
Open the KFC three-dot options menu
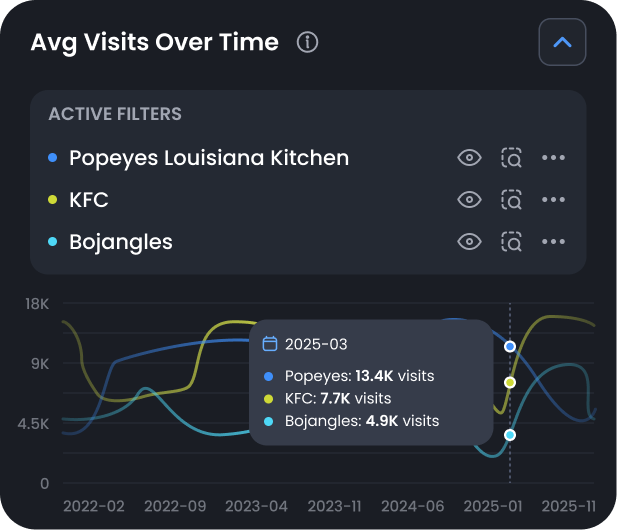click(x=554, y=200)
